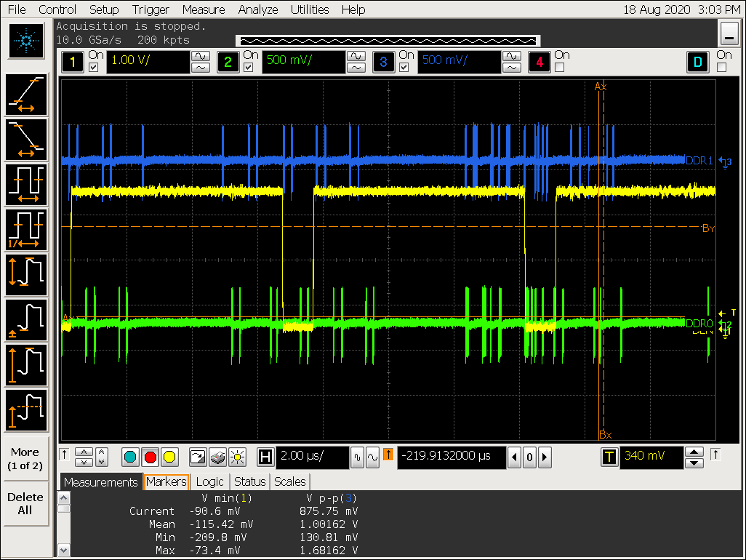Click the trigger level down arrow

tap(694, 463)
